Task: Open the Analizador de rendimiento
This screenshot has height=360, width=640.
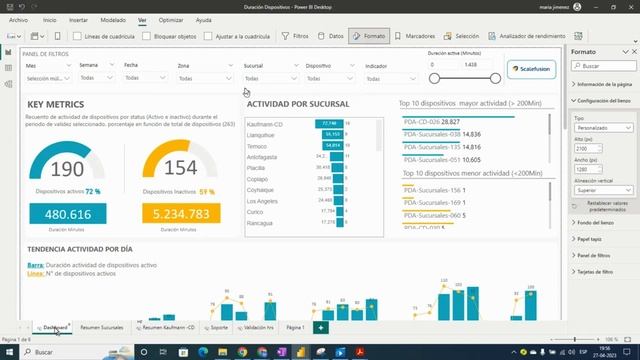Action: 527,36
